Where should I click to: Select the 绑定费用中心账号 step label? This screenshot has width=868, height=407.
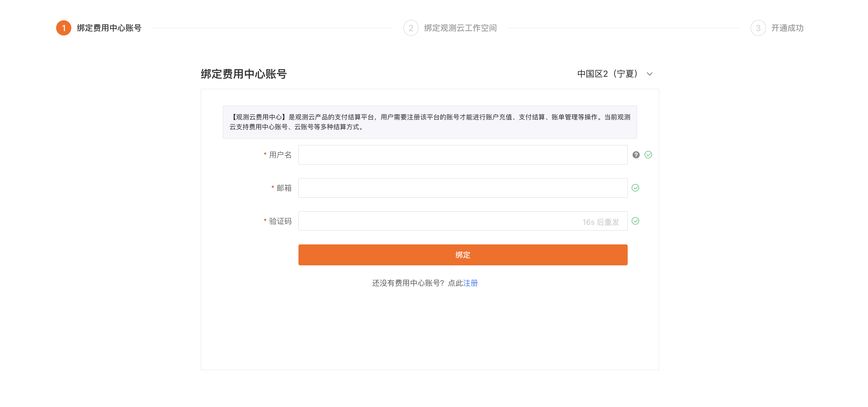(x=109, y=28)
